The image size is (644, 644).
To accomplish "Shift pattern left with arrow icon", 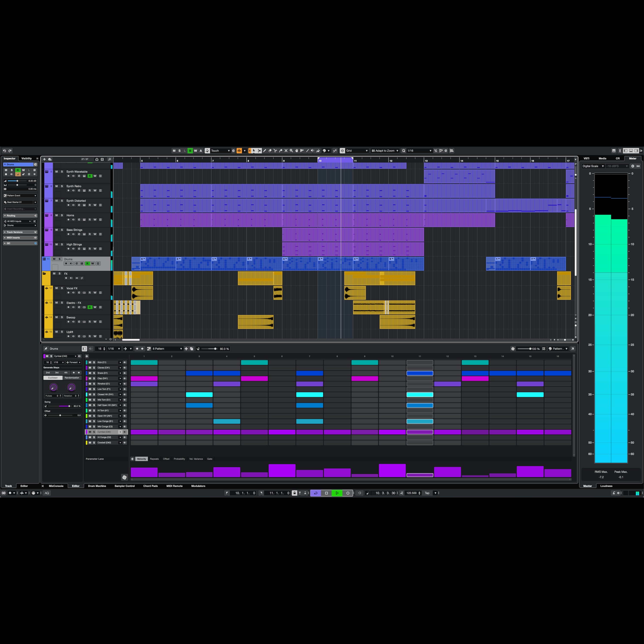I will coord(137,349).
